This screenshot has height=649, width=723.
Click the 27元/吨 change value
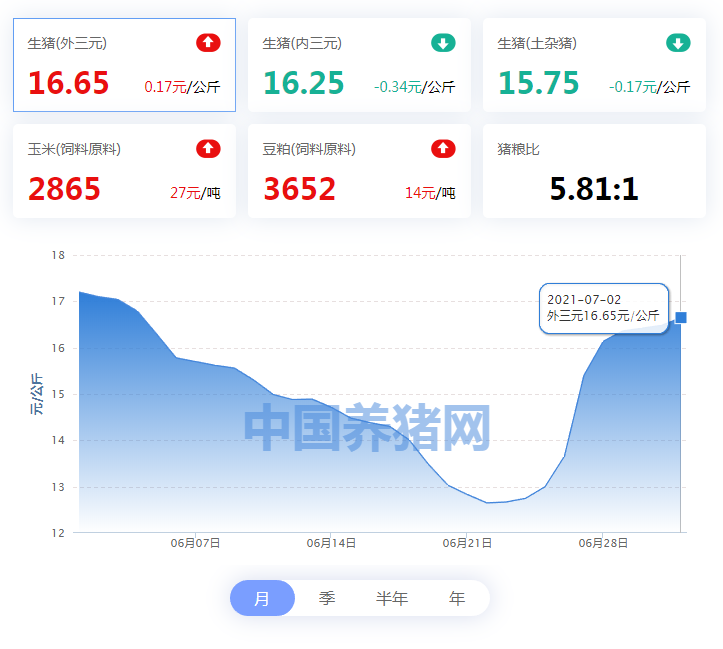point(195,193)
